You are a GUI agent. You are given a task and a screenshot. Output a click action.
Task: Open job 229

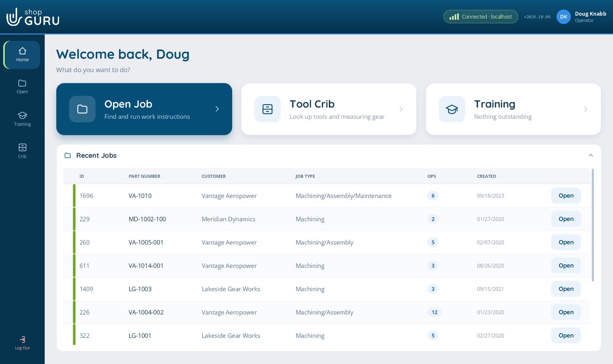tap(566, 219)
